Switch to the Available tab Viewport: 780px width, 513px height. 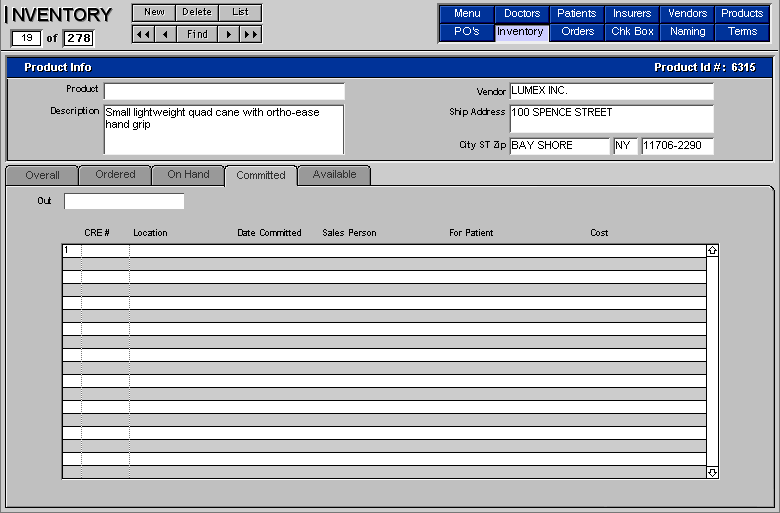click(334, 175)
